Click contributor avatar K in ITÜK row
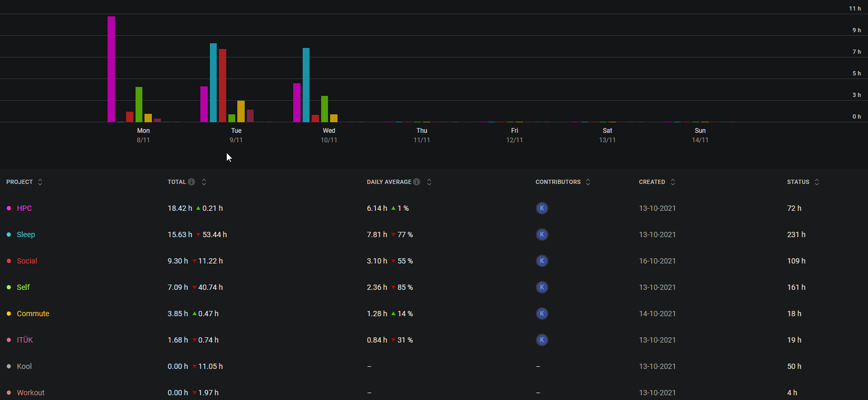Viewport: 868px width, 400px height. coord(542,340)
